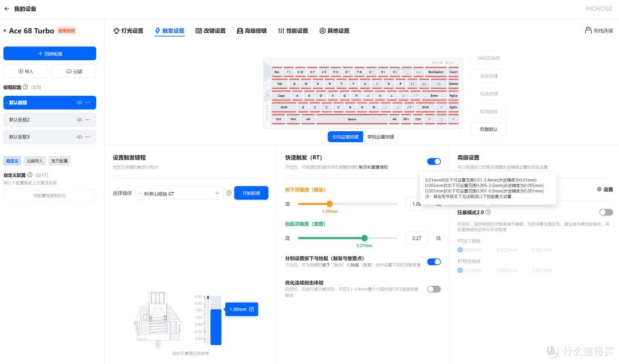
Task: Go to the 性能设置 performance tab
Action: [293, 31]
